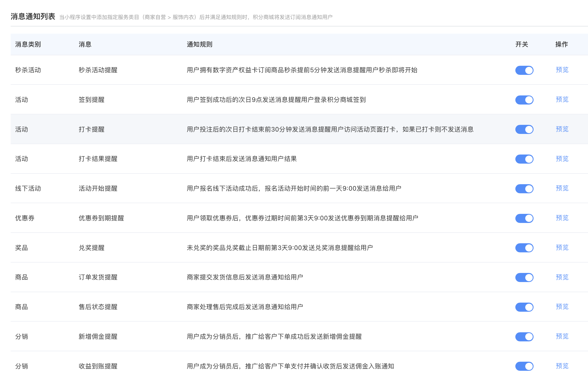Preview the 兑奖提醒 notification
The image size is (588, 378).
click(562, 248)
